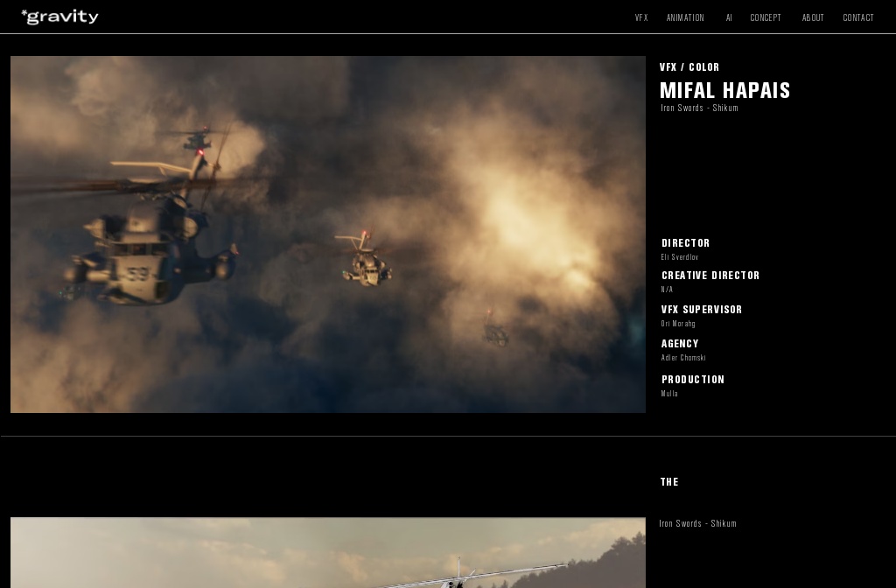The width and height of the screenshot is (896, 588).
Task: Click the airplane image thumbnail
Action: coord(328,553)
